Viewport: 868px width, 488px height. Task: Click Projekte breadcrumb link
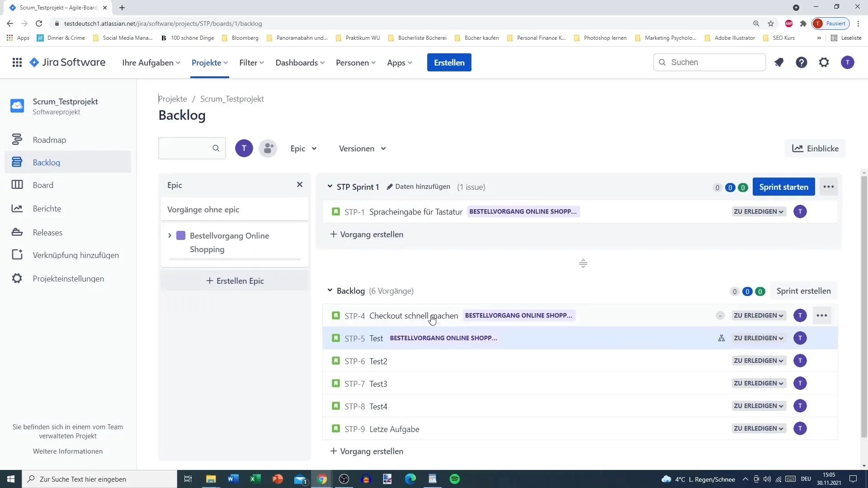(173, 99)
